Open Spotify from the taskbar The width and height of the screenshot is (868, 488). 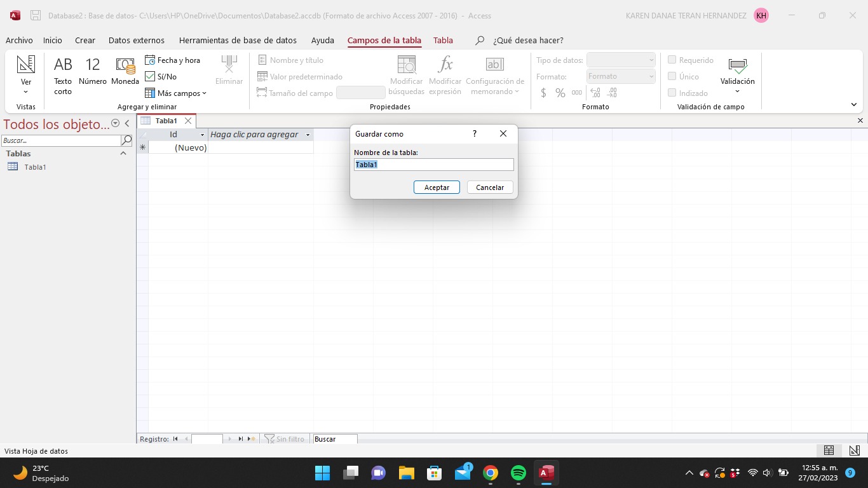point(519,473)
